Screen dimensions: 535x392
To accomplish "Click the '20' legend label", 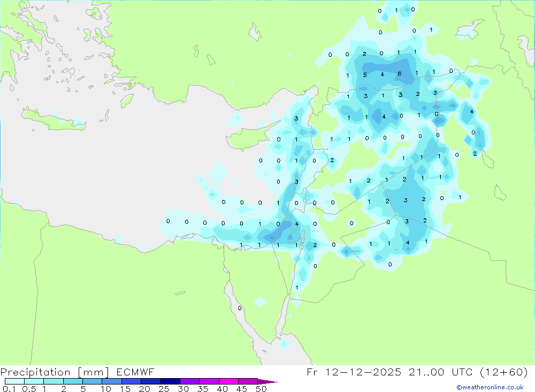I will tap(144, 389).
